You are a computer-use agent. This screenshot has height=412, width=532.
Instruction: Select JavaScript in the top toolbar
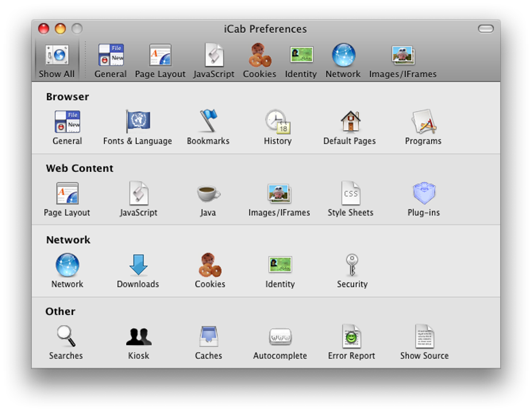click(214, 61)
